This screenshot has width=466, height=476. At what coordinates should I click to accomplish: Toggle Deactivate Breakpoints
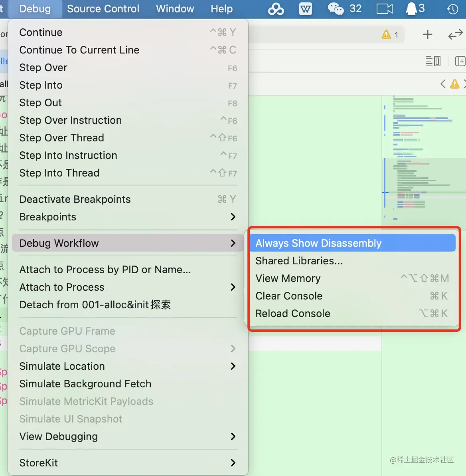tap(128, 199)
